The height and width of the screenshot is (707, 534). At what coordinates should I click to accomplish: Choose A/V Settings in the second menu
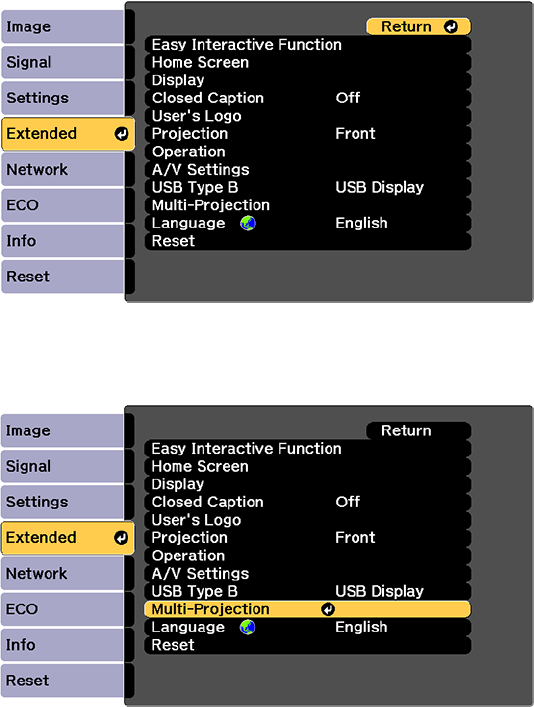(x=308, y=574)
